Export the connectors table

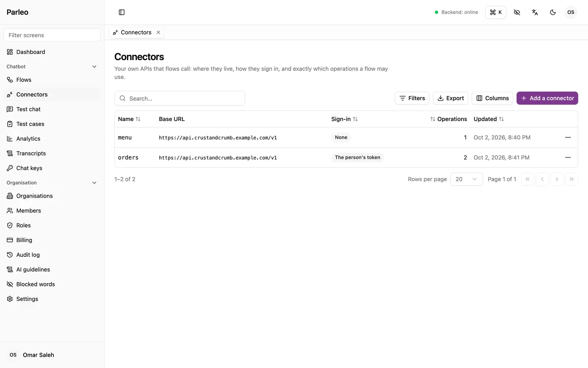[450, 98]
